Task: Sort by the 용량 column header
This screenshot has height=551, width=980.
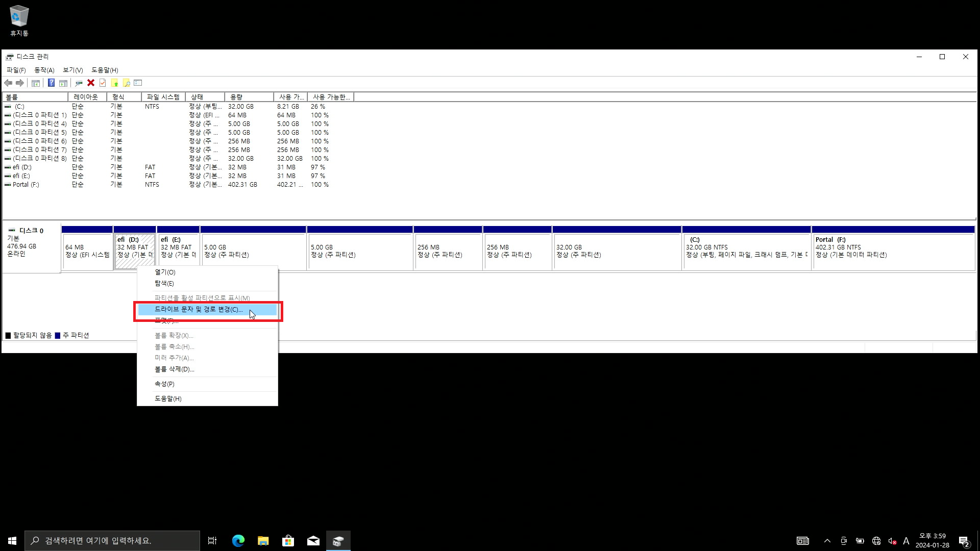Action: coord(248,97)
